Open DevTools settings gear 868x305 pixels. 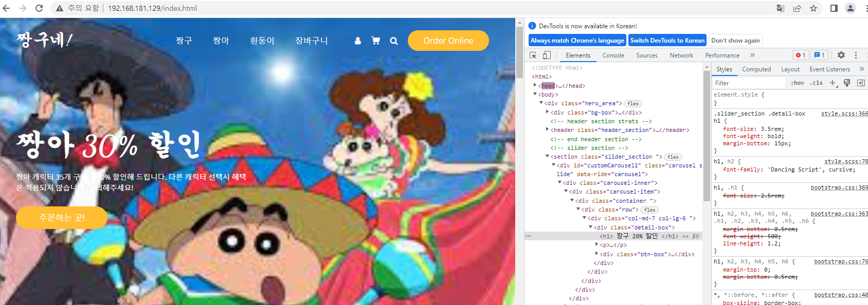(x=841, y=55)
